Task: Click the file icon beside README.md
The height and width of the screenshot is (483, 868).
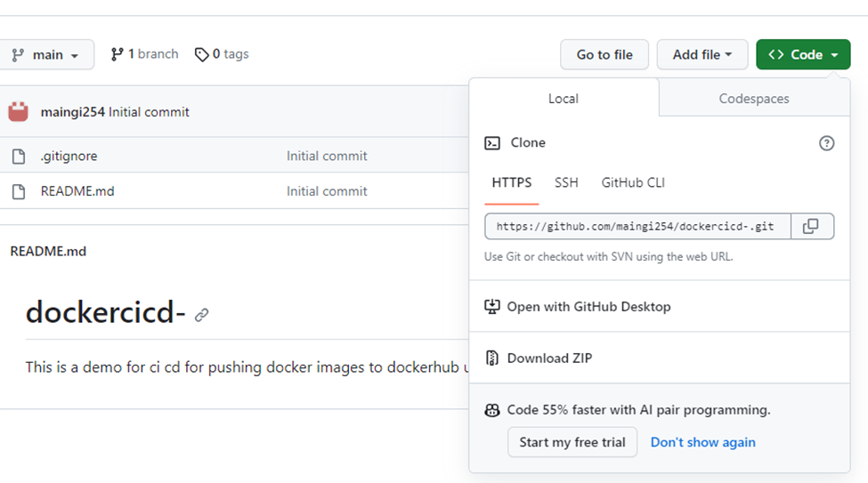Action: pyautogui.click(x=19, y=191)
